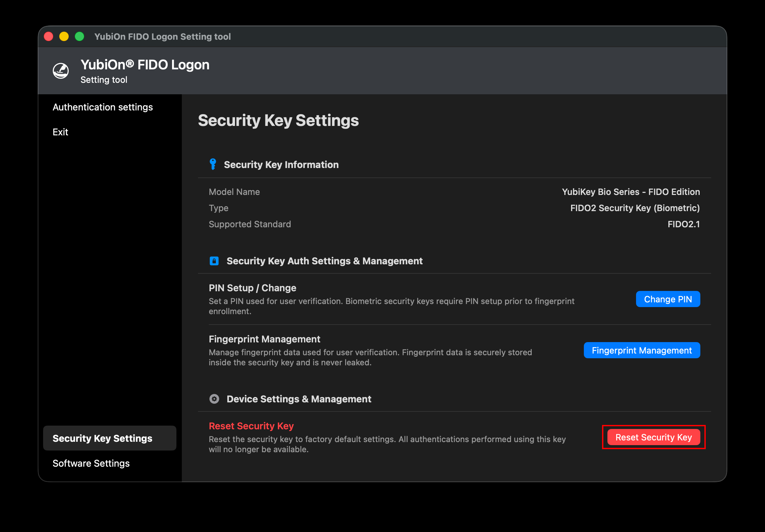Minimize the window using the yellow button

pos(64,36)
